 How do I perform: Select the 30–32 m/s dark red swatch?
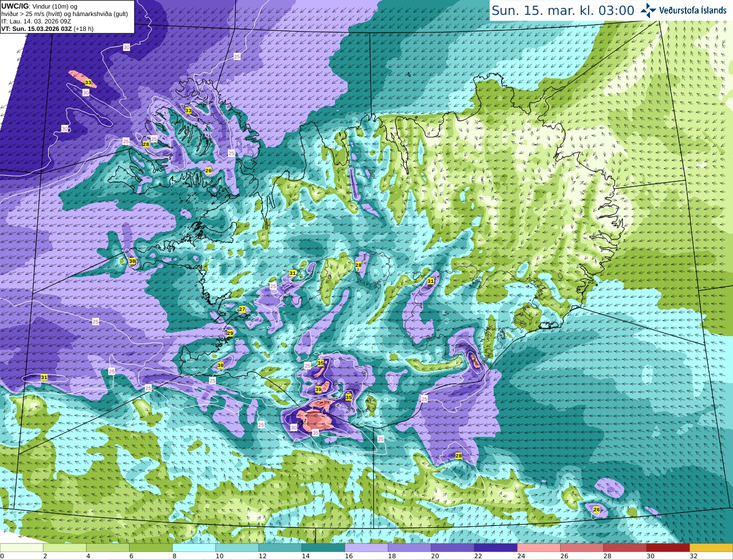point(668,547)
